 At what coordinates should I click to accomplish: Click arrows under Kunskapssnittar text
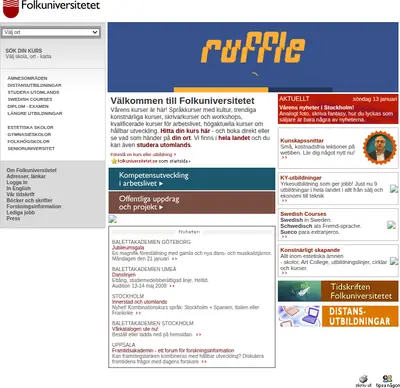click(x=284, y=158)
